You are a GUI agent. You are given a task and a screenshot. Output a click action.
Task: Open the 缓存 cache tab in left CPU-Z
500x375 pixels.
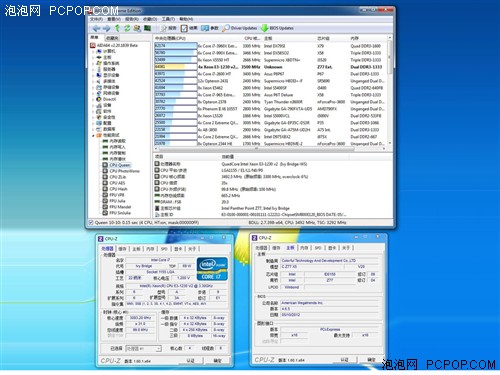123,249
